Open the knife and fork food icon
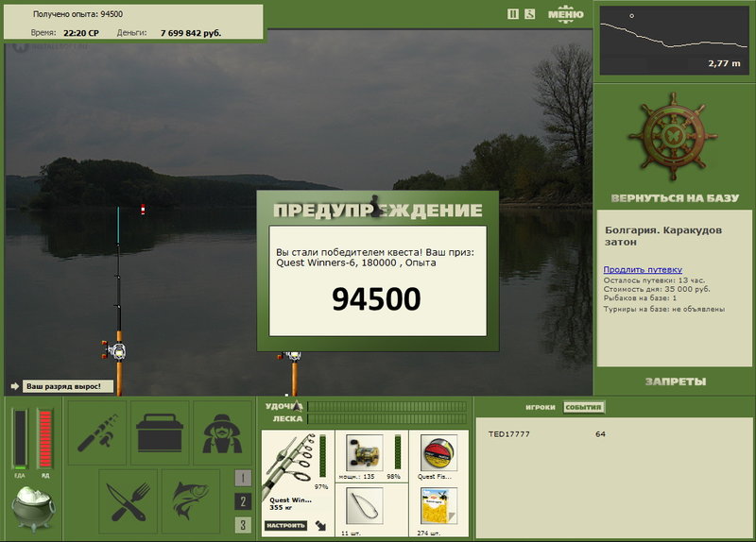The height and width of the screenshot is (542, 756). [129, 501]
